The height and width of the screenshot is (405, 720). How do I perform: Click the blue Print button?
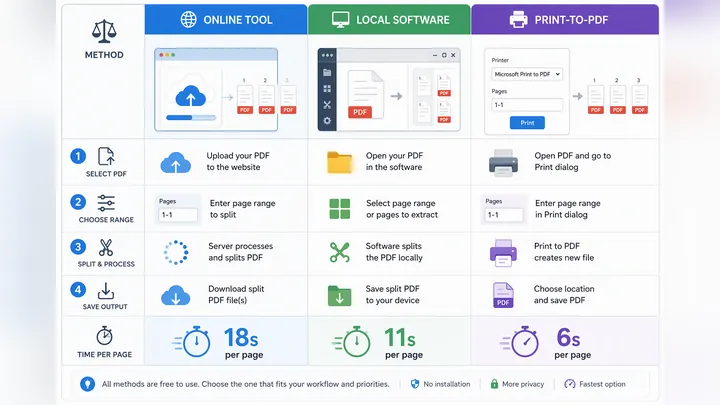point(527,123)
